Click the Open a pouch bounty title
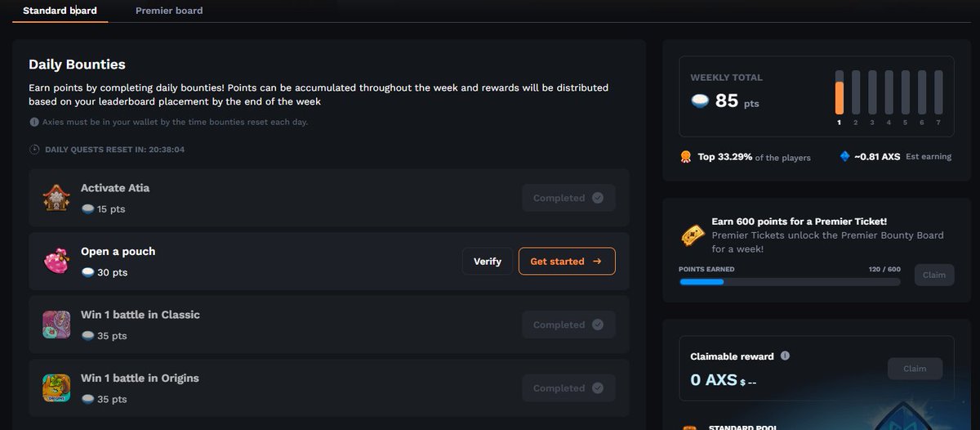Viewport: 980px width, 430px height. (118, 252)
